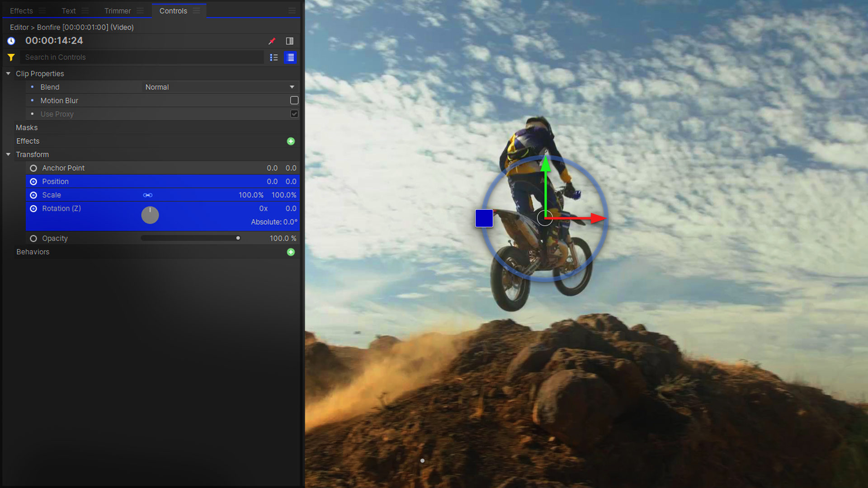Image resolution: width=868 pixels, height=488 pixels.
Task: Open the Blend mode Normal dropdown
Action: coord(219,87)
